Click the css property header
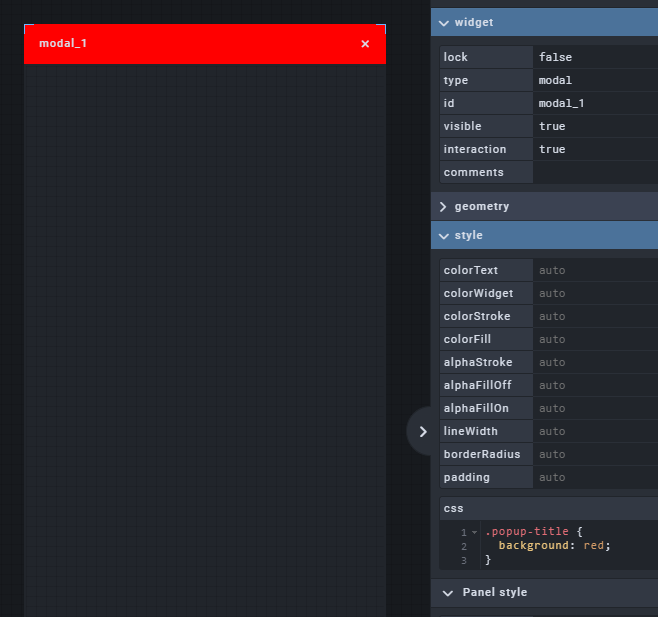The width and height of the screenshot is (658, 617). (548, 509)
